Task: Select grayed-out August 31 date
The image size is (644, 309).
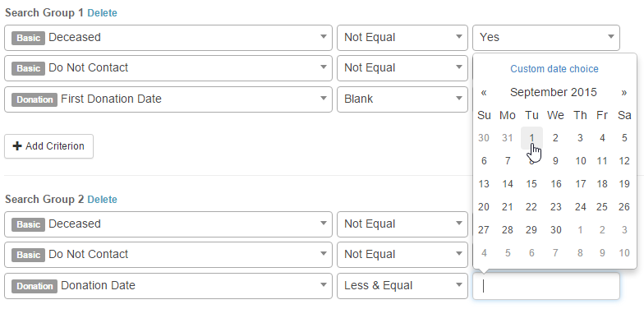Action: pyautogui.click(x=508, y=138)
